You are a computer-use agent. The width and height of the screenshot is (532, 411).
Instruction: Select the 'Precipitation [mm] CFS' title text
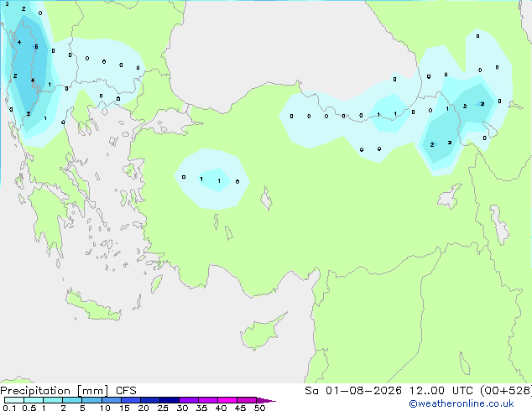click(68, 391)
